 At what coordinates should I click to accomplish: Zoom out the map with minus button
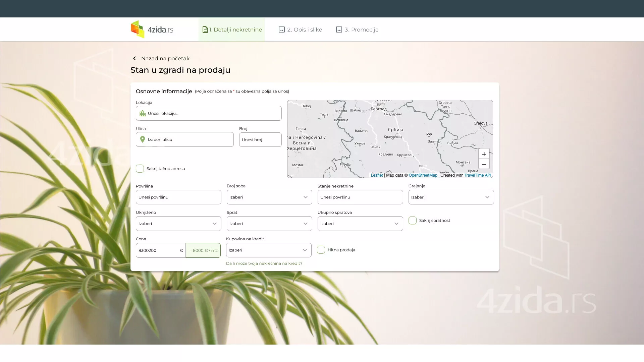pyautogui.click(x=484, y=164)
